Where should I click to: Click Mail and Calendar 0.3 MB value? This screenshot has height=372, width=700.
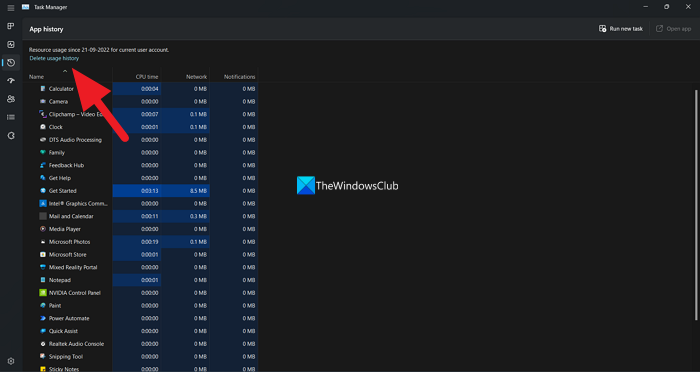pos(185,216)
